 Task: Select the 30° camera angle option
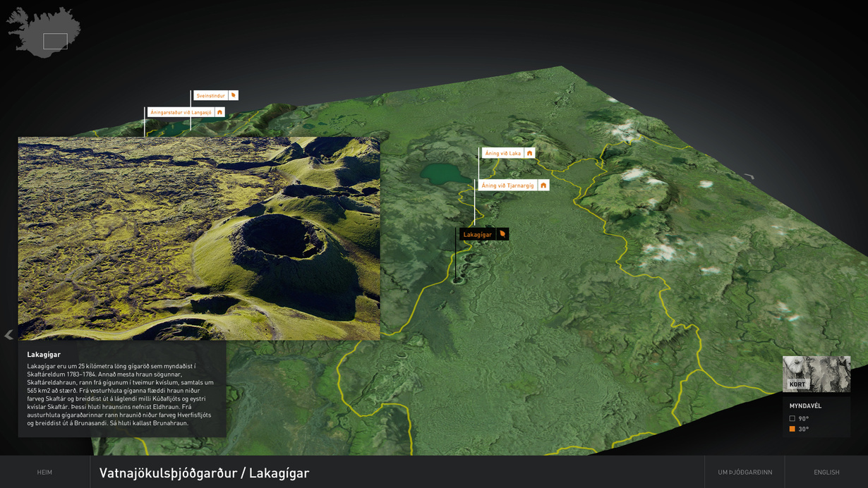tap(792, 429)
